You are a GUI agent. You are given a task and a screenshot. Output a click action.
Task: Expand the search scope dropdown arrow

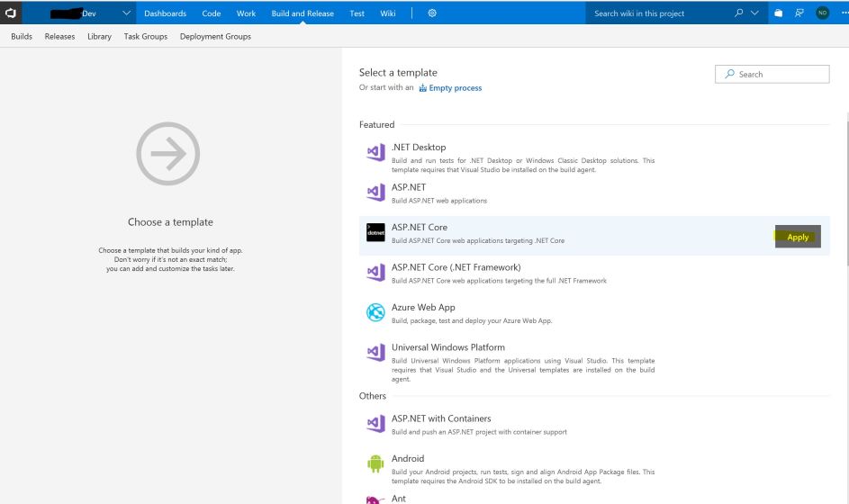[x=754, y=13]
